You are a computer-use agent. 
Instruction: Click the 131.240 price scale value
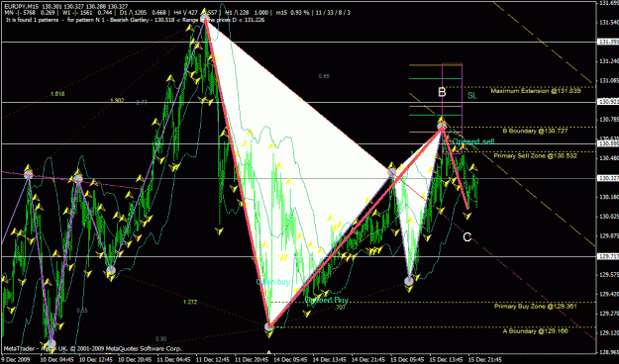[608, 61]
